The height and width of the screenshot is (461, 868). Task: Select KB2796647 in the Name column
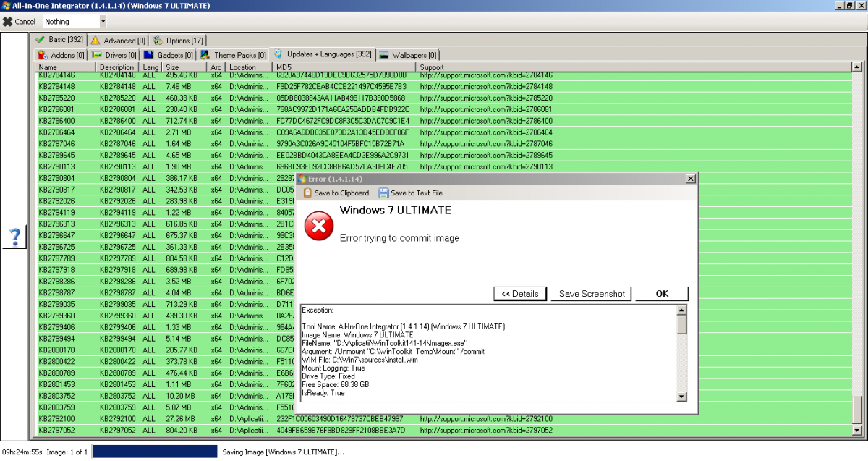click(56, 235)
